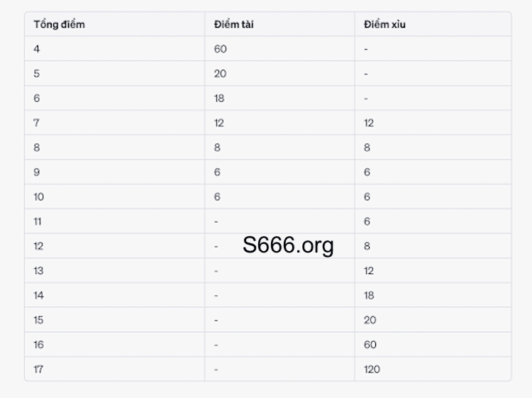Click the Điểm tài dash in row 11
532x398 pixels.
[x=216, y=222]
